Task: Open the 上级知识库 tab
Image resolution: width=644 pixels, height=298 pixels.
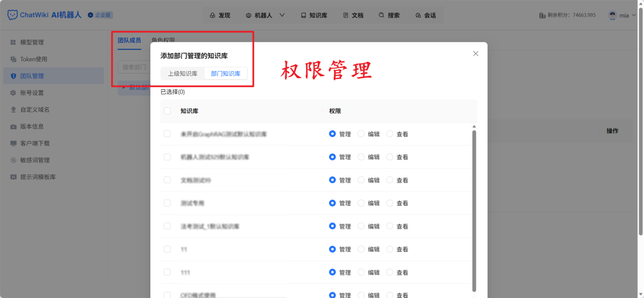Action: pos(183,73)
